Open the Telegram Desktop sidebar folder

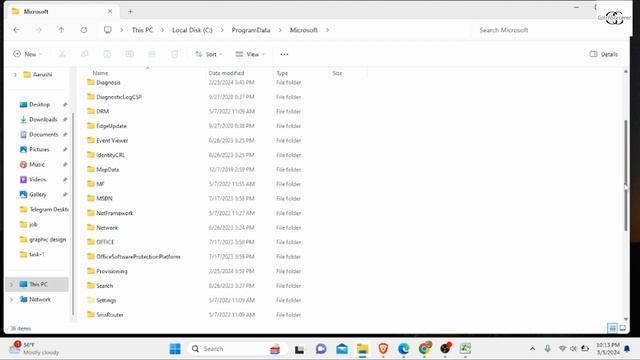tap(44, 209)
